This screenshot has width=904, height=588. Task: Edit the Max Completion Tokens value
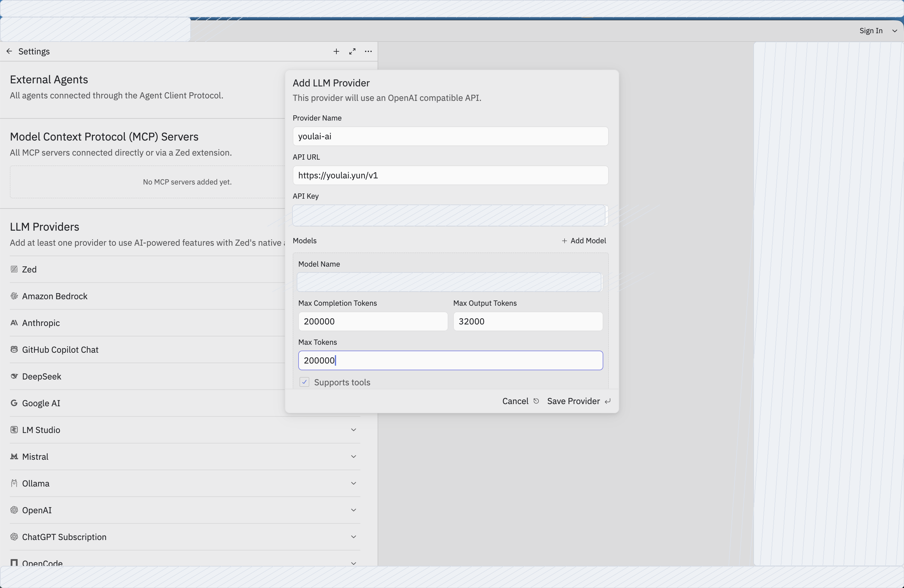(x=373, y=321)
